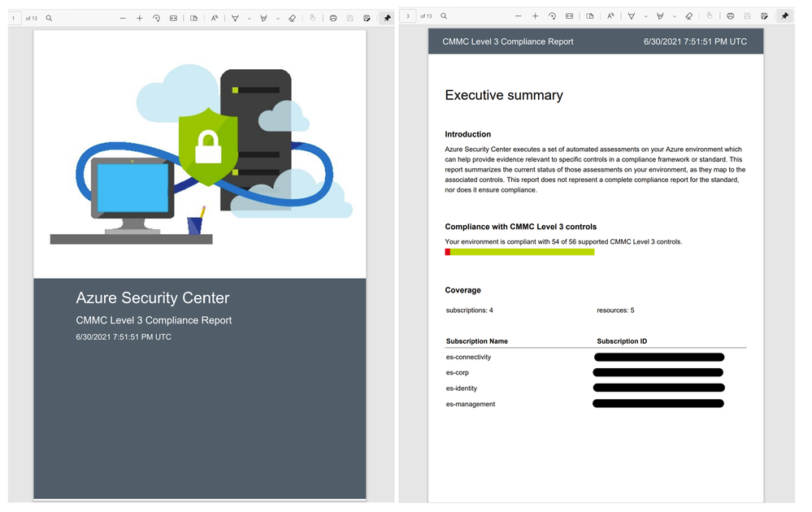812x512 pixels.
Task: Print the right PDF document
Action: point(730,16)
